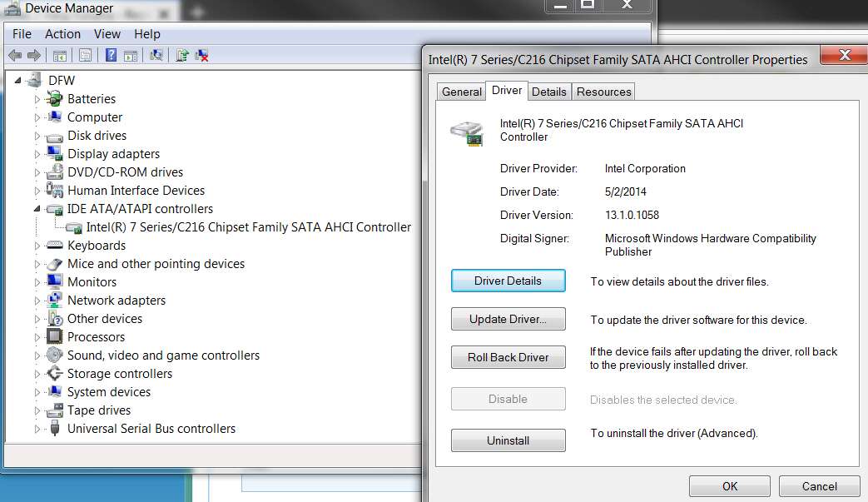Click driver version value 13.1.0.1058

pos(632,215)
